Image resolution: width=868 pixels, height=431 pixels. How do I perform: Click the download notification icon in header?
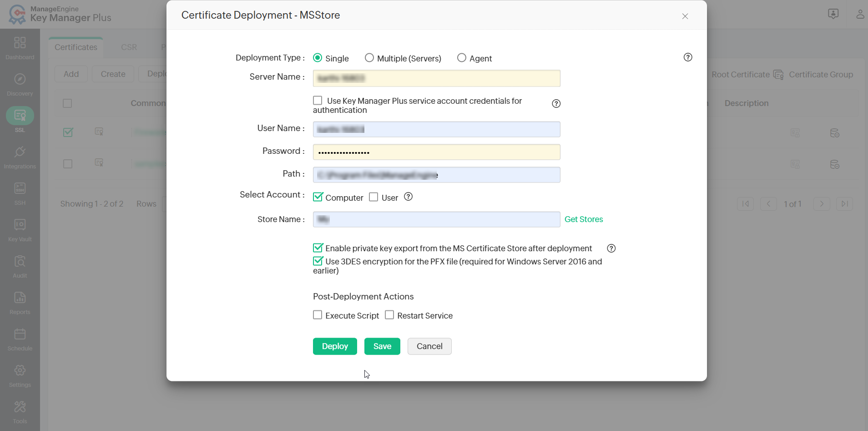[833, 14]
